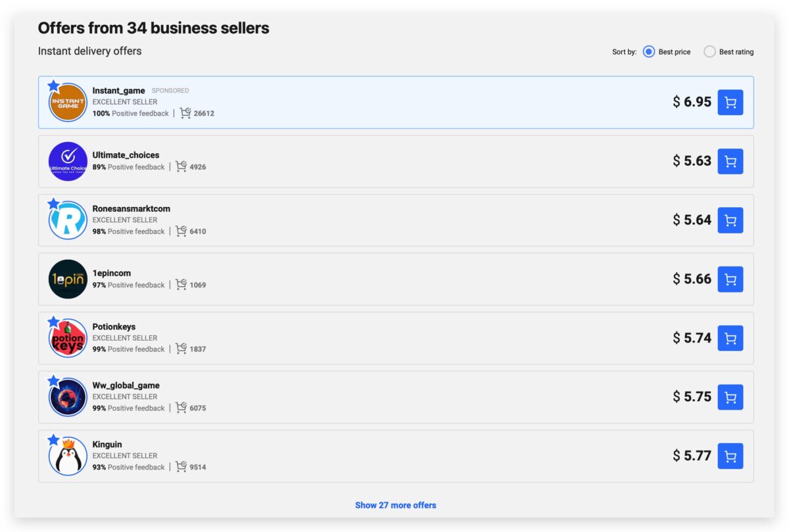Viewport: 789px width, 532px height.
Task: Click Ronesansmarktcom EXCELLENT SELLER label
Action: 125,220
